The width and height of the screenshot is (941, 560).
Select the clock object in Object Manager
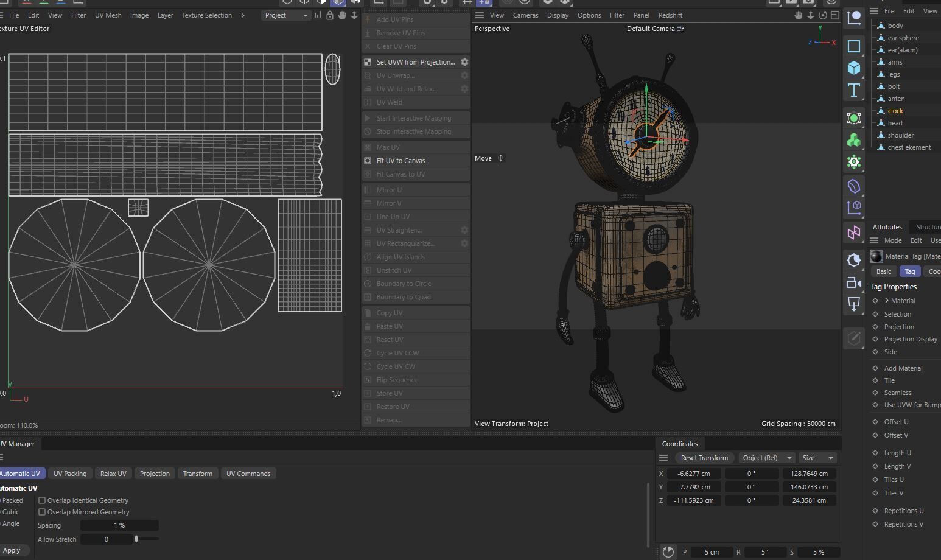[895, 111]
